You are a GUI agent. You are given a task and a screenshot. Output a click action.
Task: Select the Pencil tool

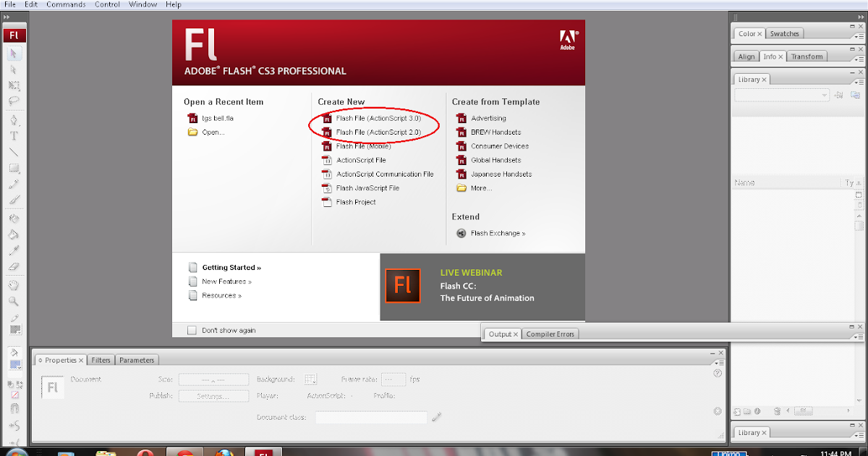tap(14, 184)
